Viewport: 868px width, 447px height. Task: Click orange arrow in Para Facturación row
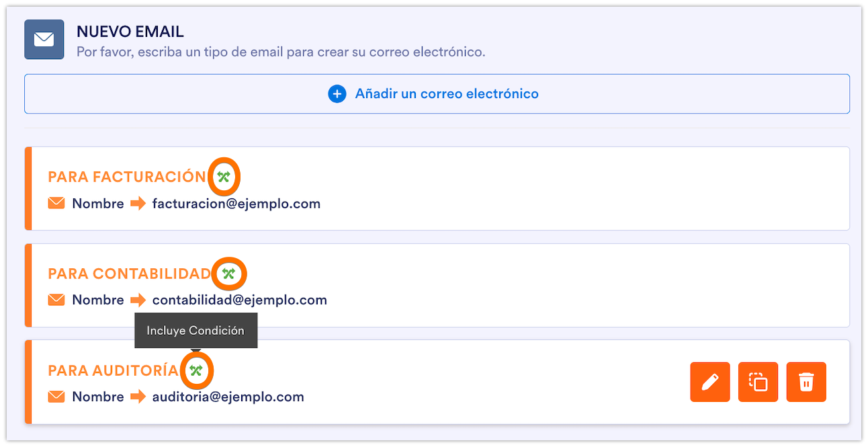pyautogui.click(x=138, y=203)
